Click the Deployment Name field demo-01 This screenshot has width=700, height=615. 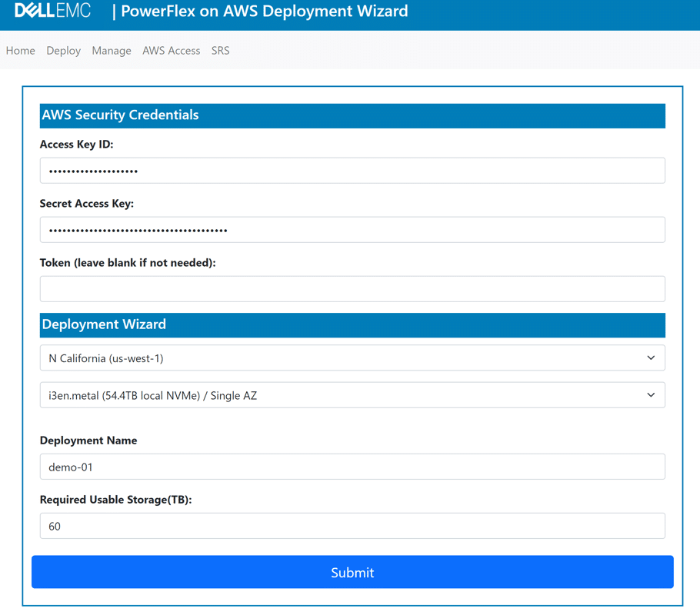352,467
